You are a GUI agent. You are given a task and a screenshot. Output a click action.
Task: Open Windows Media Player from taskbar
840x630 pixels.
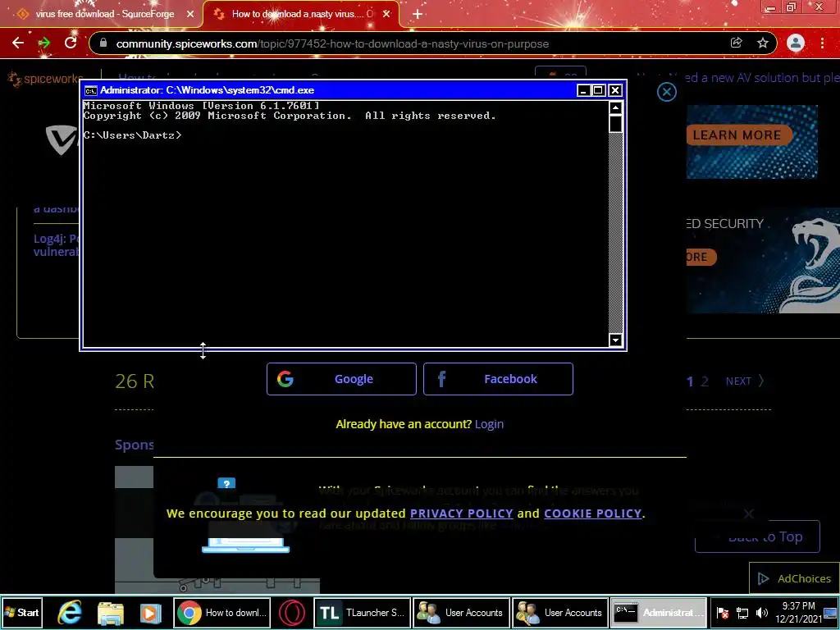tap(151, 613)
